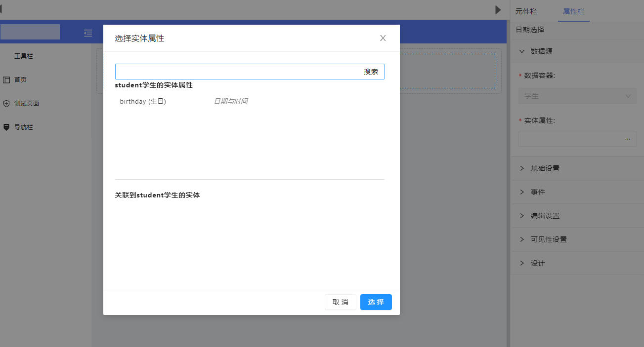Open 测试页面 with the shield icon
The width and height of the screenshot is (644, 347).
26,104
